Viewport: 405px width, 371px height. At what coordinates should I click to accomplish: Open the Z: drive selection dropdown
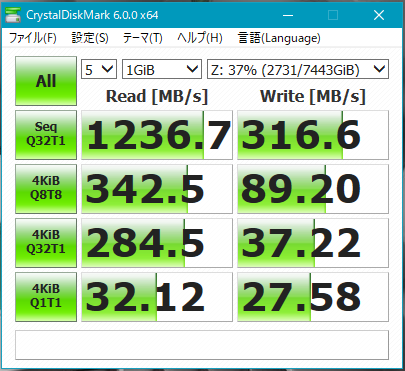(298, 69)
